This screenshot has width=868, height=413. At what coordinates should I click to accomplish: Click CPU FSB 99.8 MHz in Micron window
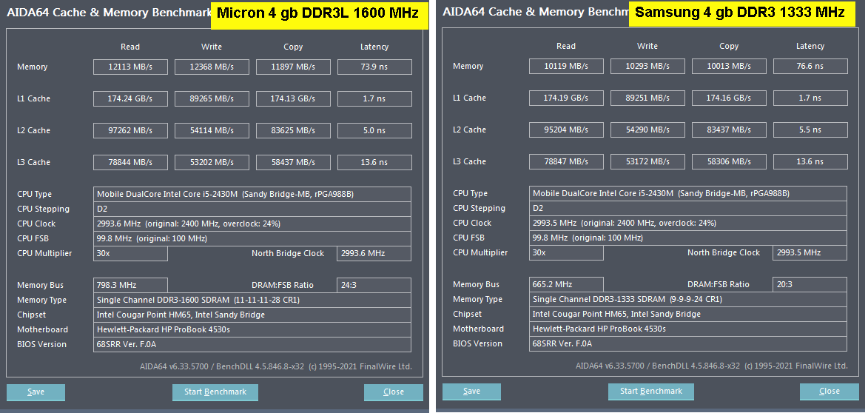pyautogui.click(x=252, y=238)
